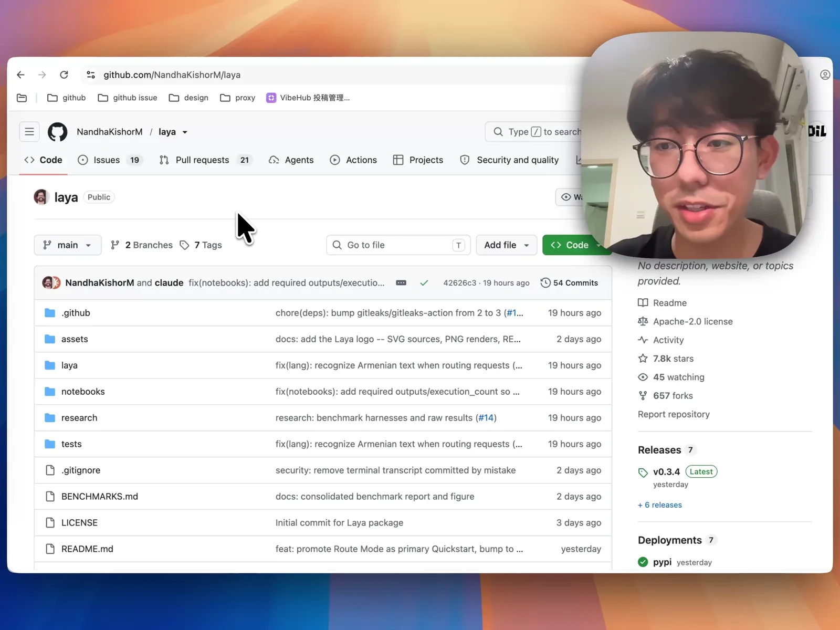This screenshot has width=840, height=630.
Task: Click NandhaKishorM avatar beside repo name
Action: [41, 197]
